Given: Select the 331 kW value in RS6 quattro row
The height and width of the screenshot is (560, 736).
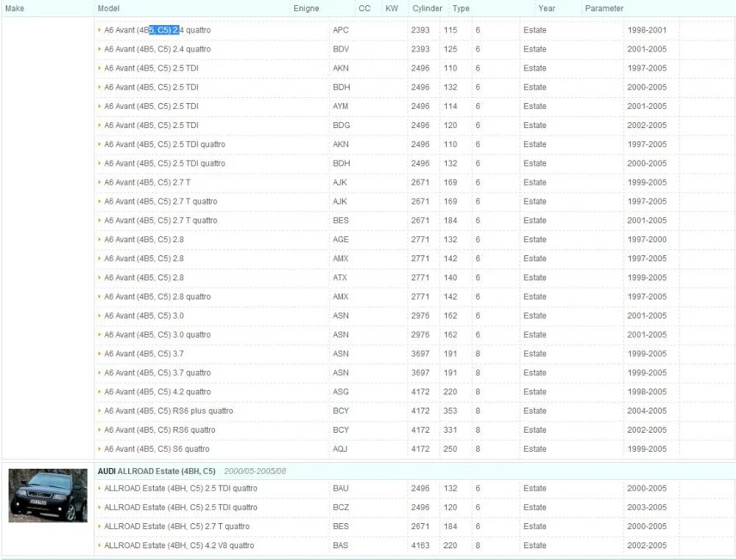Looking at the screenshot, I should (x=450, y=430).
